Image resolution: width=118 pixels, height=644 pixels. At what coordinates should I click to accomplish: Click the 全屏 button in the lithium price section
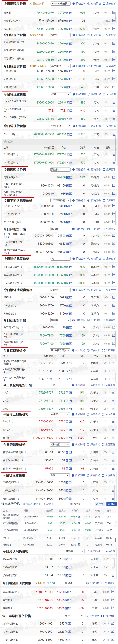(99, 504)
